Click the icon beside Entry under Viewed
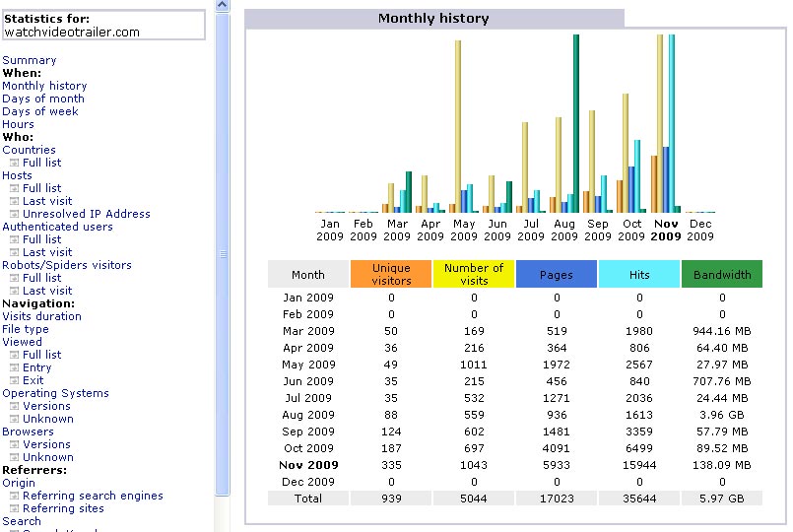This screenshot has height=532, width=793. point(15,368)
